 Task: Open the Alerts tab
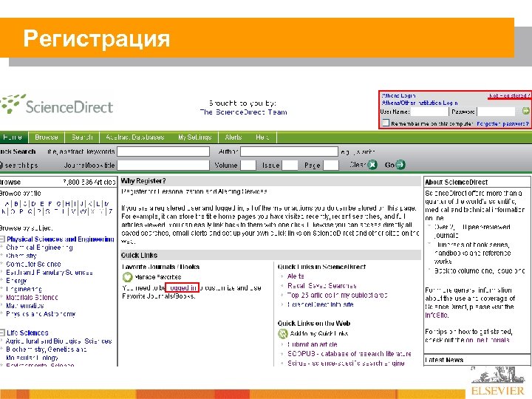[233, 137]
